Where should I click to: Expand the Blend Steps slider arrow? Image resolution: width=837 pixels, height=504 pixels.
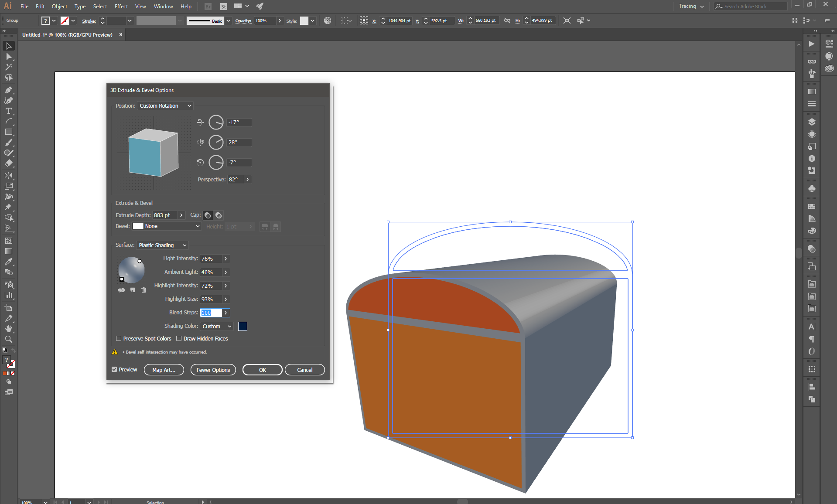[225, 313]
